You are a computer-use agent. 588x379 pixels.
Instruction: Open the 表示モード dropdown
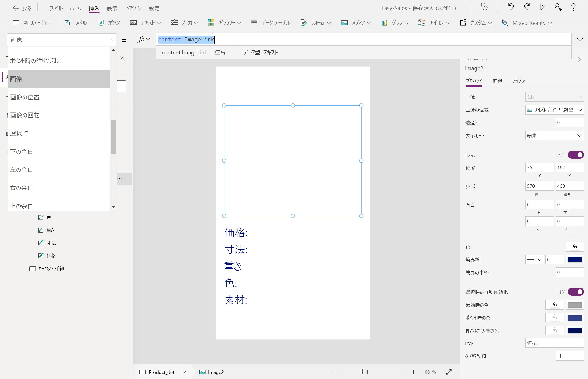554,135
